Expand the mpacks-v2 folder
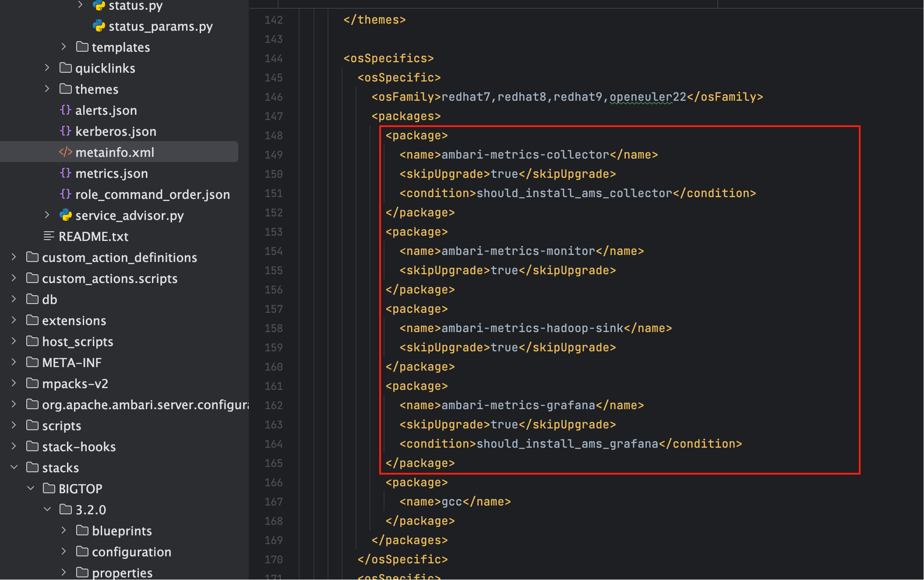 14,383
